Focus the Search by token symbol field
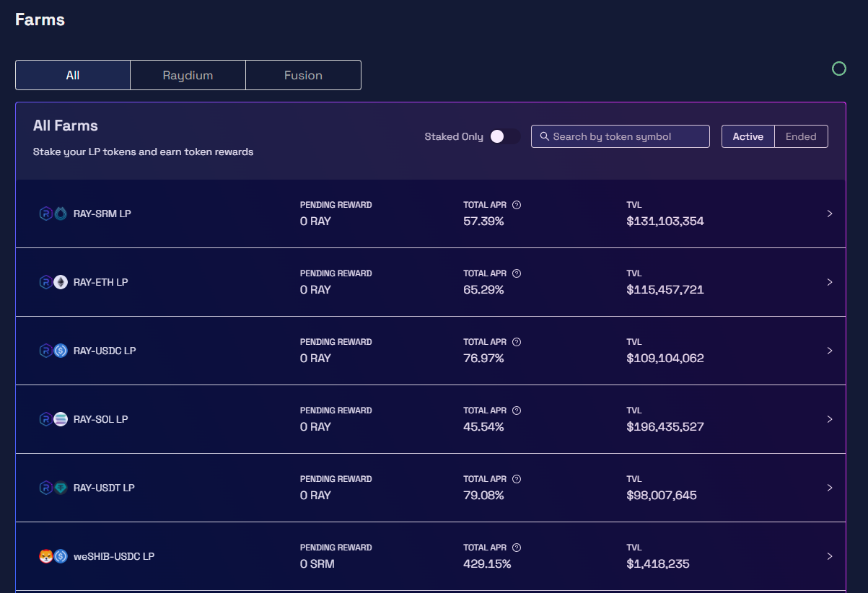868x593 pixels. (x=621, y=136)
